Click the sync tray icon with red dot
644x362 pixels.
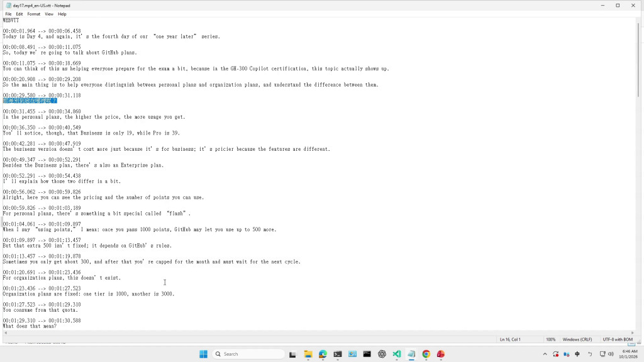point(556,354)
